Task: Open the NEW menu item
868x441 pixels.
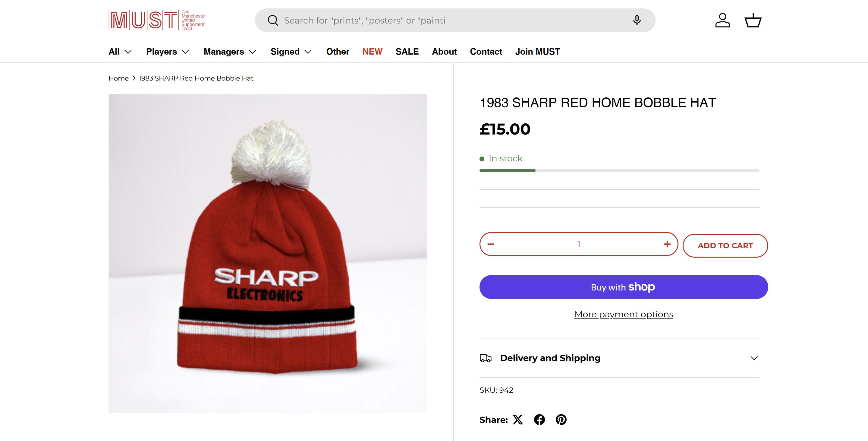Action: (x=372, y=52)
